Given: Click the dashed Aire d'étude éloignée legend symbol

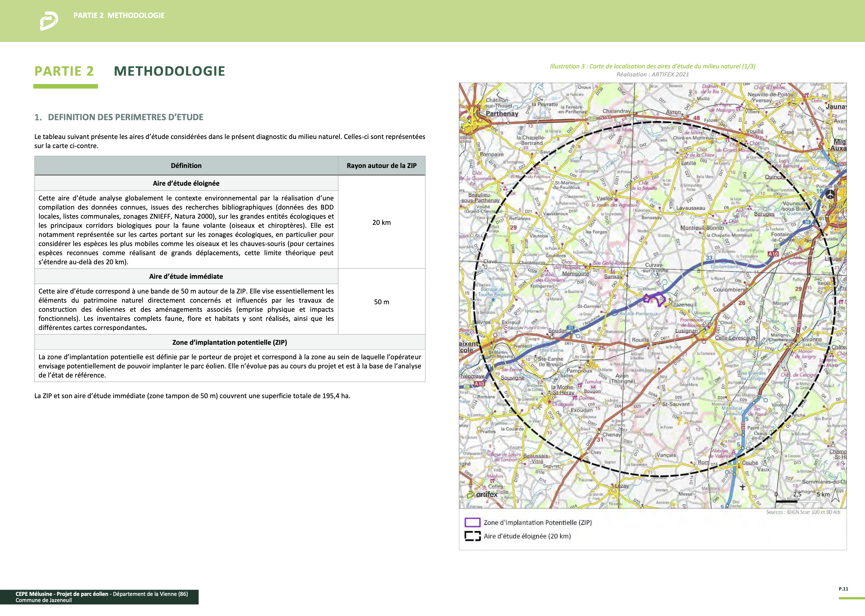Looking at the screenshot, I should pos(472,536).
